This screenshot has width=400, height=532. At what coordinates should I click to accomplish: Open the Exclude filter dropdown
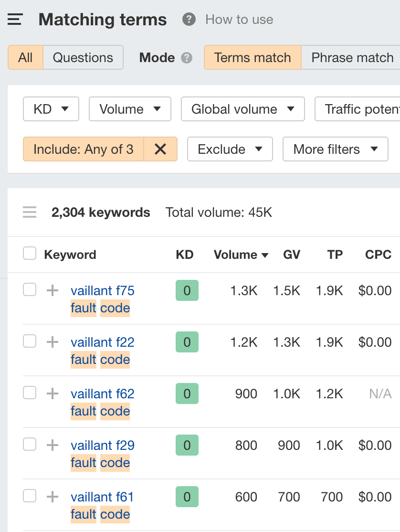point(230,149)
